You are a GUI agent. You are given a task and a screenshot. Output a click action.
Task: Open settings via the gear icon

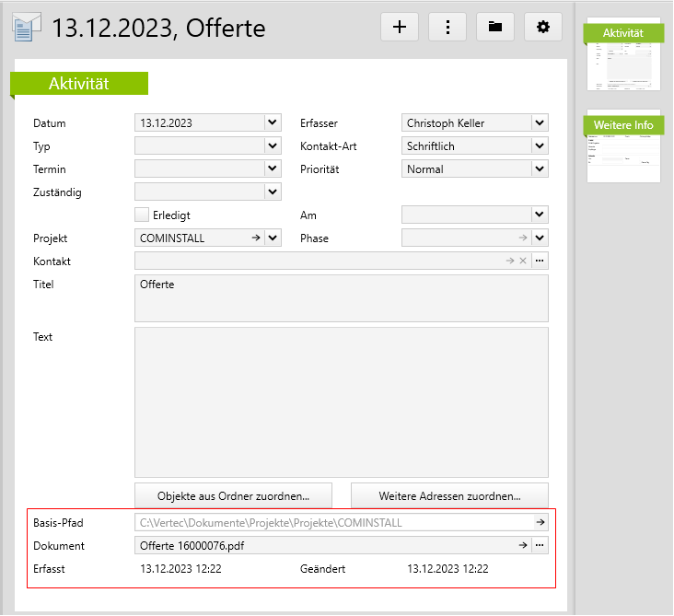(x=543, y=28)
